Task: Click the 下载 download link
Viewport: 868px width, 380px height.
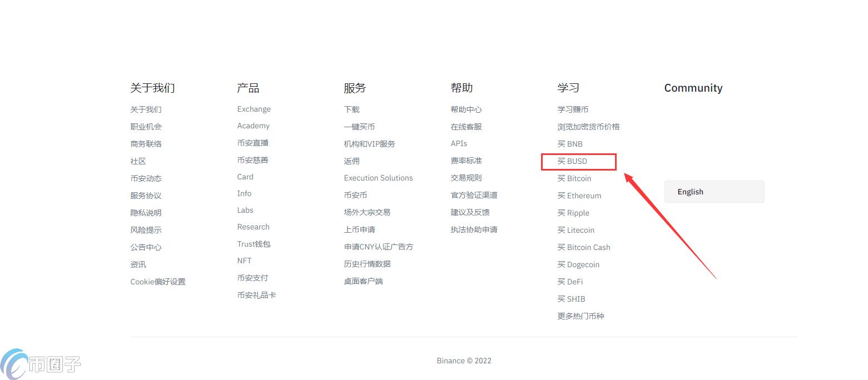Action: (351, 109)
